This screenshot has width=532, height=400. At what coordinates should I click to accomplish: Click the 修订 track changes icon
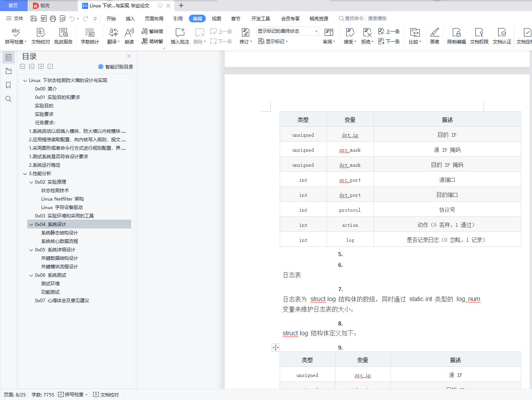(x=245, y=33)
